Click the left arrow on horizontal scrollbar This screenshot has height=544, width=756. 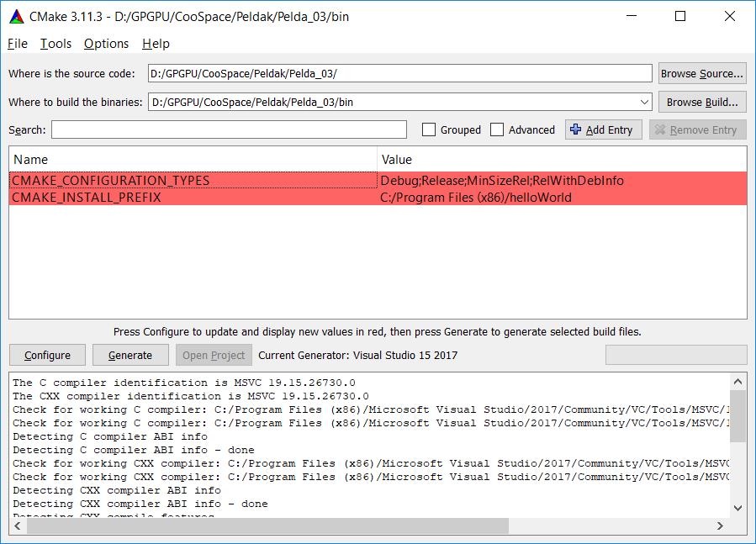click(x=15, y=526)
